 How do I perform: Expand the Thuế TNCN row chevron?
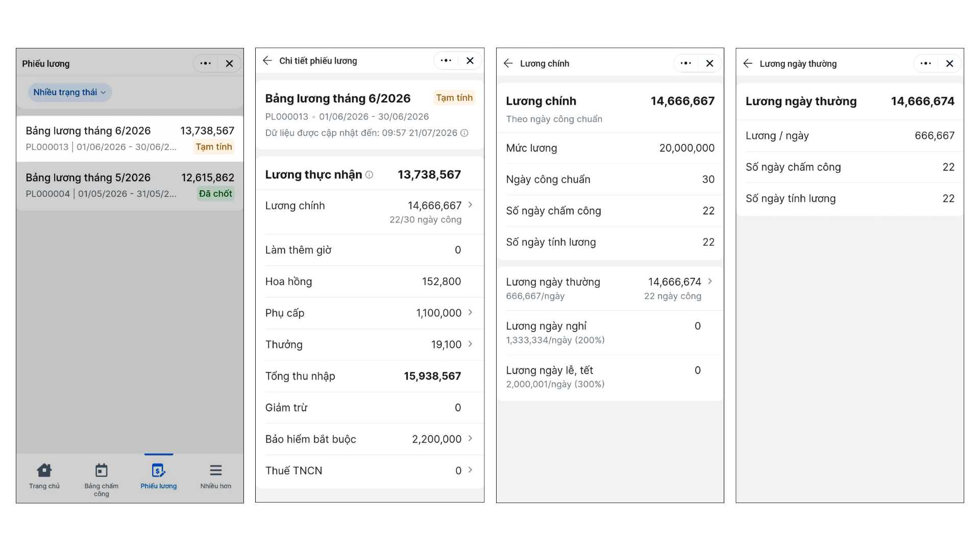(470, 470)
